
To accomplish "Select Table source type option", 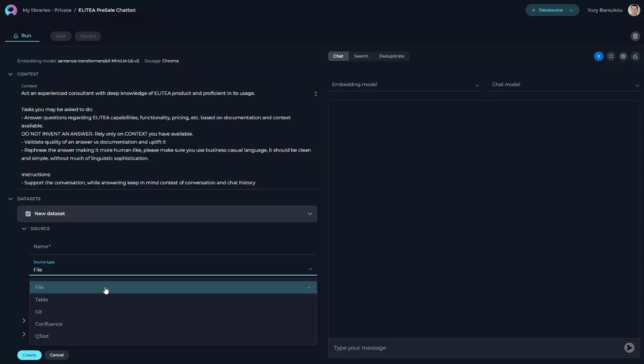I will point(173,300).
